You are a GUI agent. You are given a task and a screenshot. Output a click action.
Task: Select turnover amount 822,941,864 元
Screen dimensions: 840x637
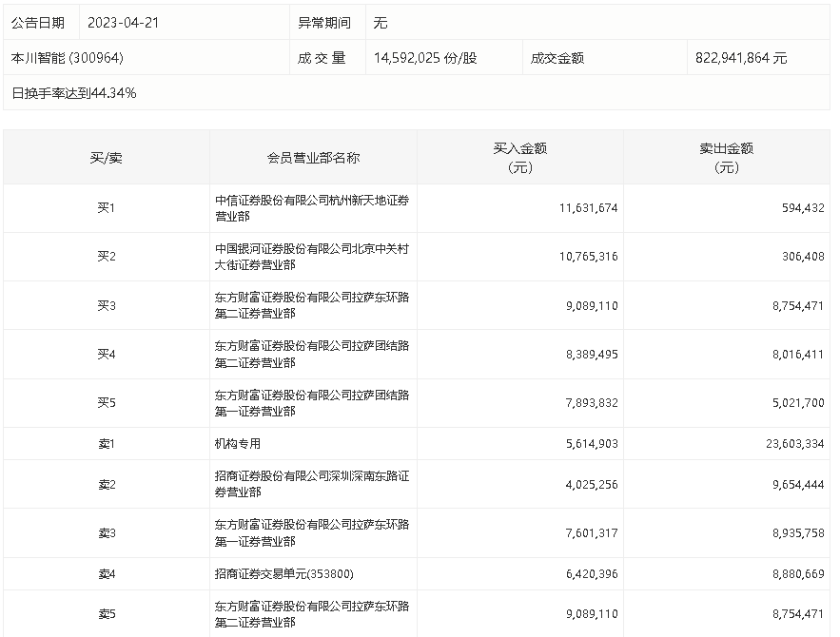(741, 58)
